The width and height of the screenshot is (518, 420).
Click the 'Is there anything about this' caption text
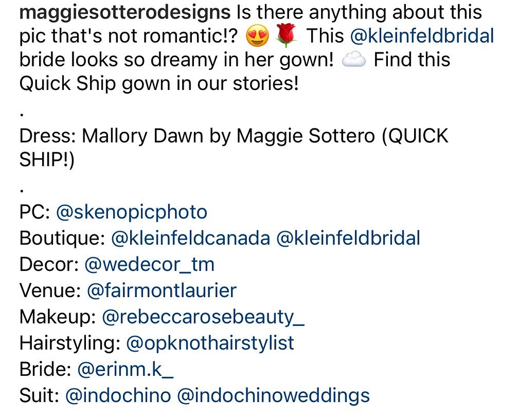click(359, 12)
